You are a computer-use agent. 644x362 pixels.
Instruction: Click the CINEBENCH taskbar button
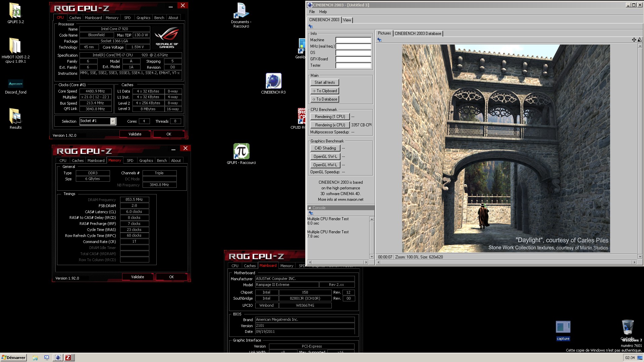click(58, 358)
